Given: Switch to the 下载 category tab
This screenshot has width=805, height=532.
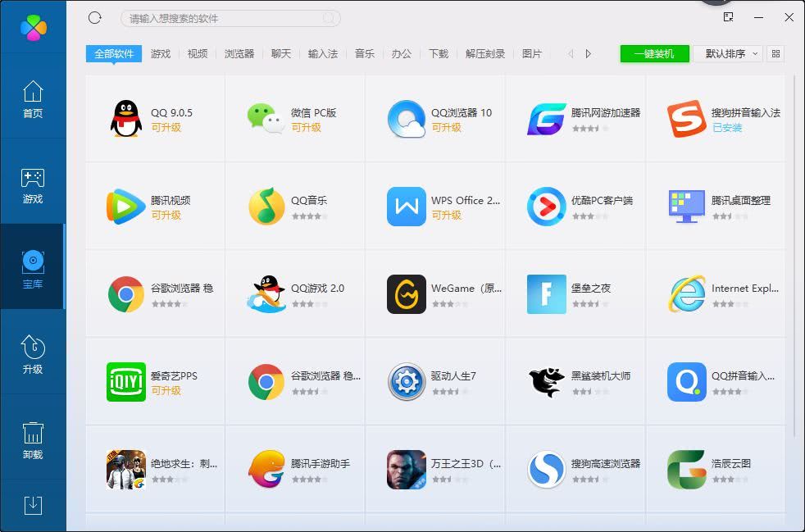Looking at the screenshot, I should click(439, 53).
